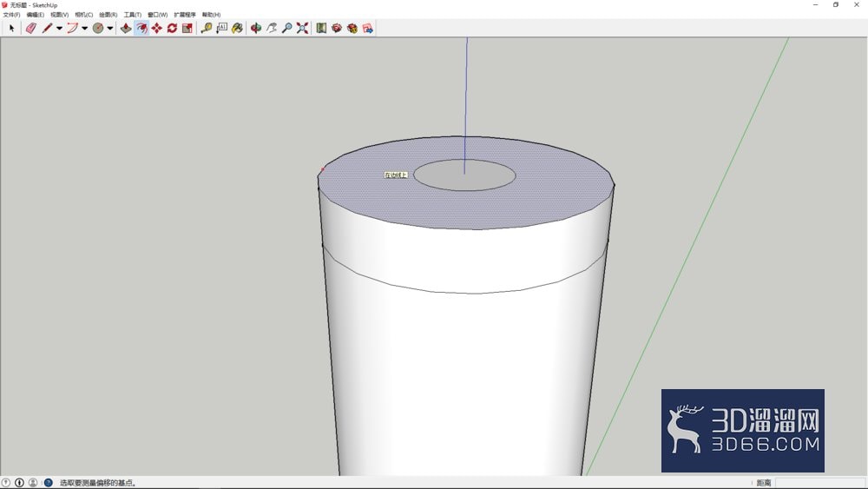Click the Zoom magnifier tool
The image size is (868, 489).
click(x=286, y=28)
